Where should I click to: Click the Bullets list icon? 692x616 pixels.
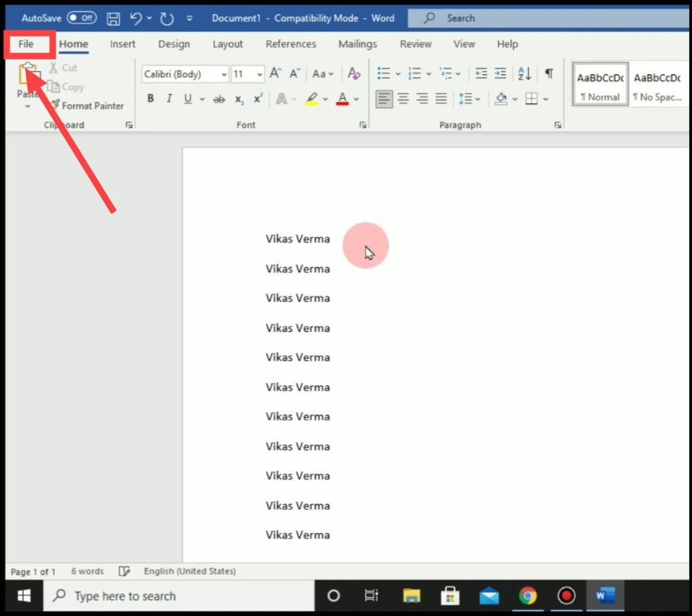click(384, 73)
